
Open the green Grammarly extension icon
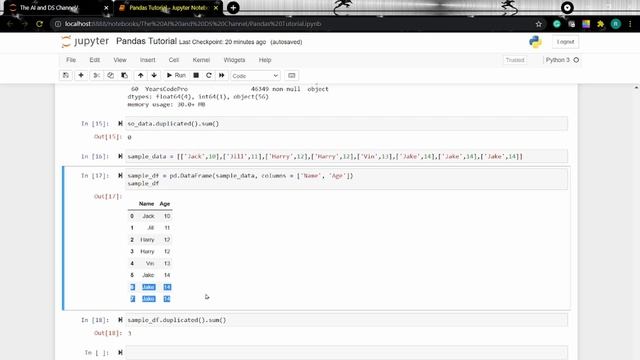[x=556, y=24]
